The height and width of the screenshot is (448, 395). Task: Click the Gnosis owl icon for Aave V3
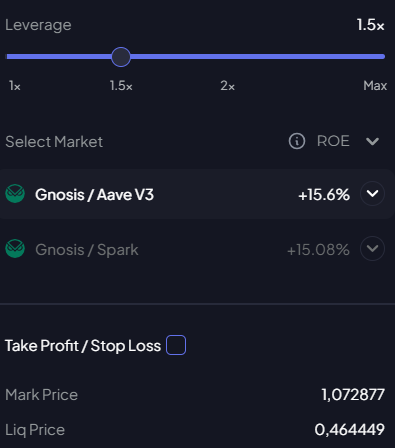point(15,194)
